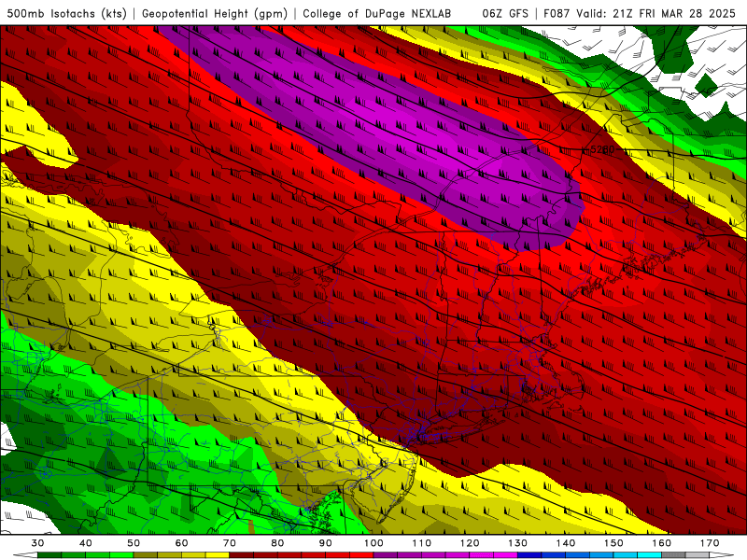The width and height of the screenshot is (747, 560).
Task: Click the dark maroon swatch starting at 70
Action: pos(242,555)
